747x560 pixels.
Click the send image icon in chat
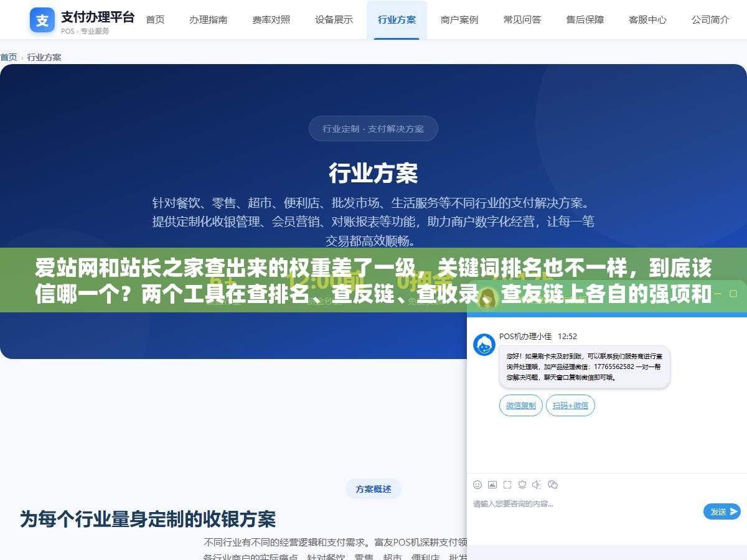click(x=492, y=485)
